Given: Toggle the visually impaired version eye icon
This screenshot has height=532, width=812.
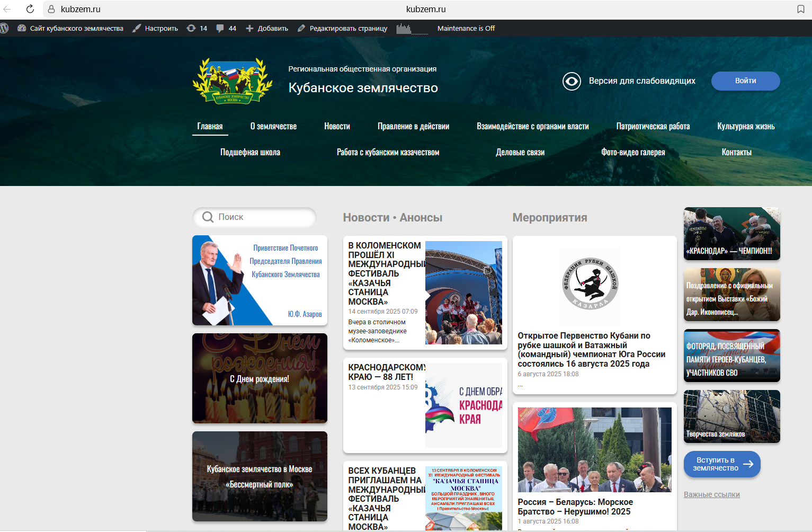Looking at the screenshot, I should [x=572, y=81].
